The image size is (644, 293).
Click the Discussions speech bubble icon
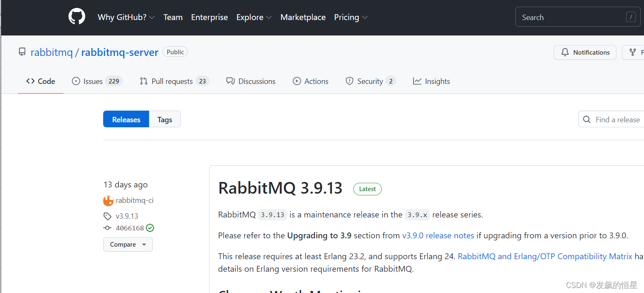pos(230,81)
